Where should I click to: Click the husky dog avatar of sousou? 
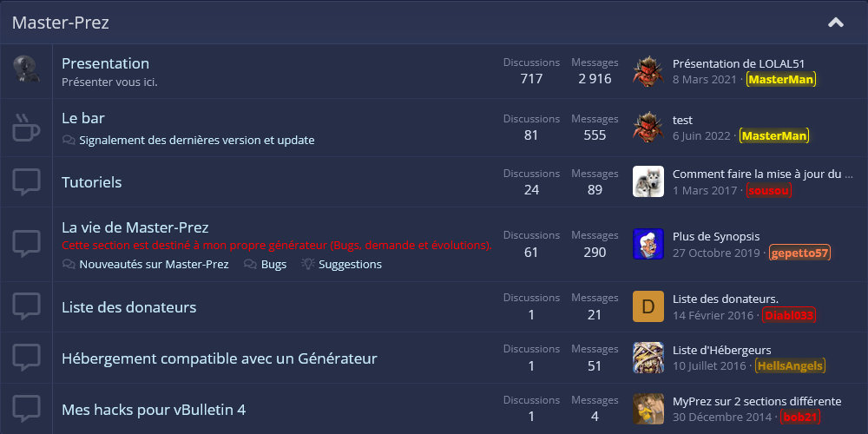tap(648, 181)
